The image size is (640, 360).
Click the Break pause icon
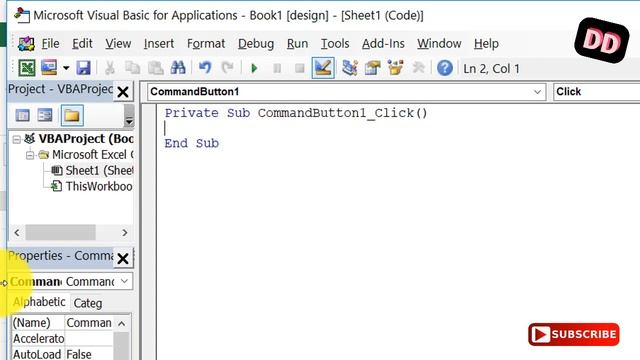coord(277,68)
